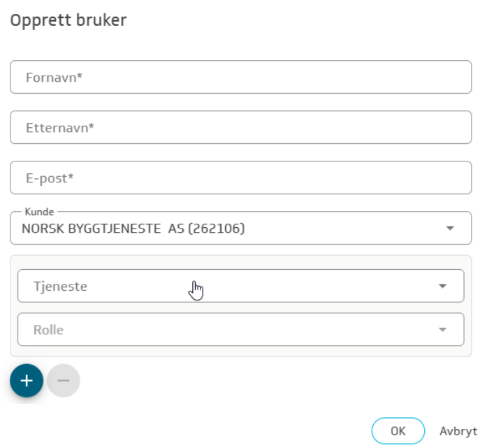
Task: Click the grey minus remove-row button
Action: click(64, 381)
